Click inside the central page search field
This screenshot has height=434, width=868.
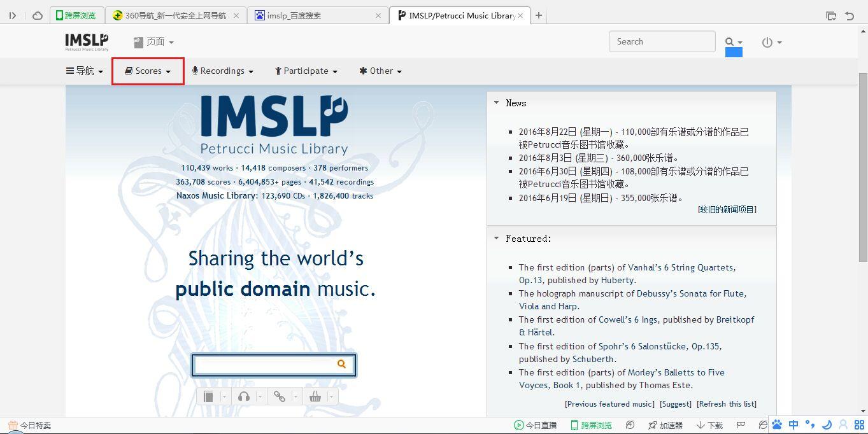coord(267,364)
